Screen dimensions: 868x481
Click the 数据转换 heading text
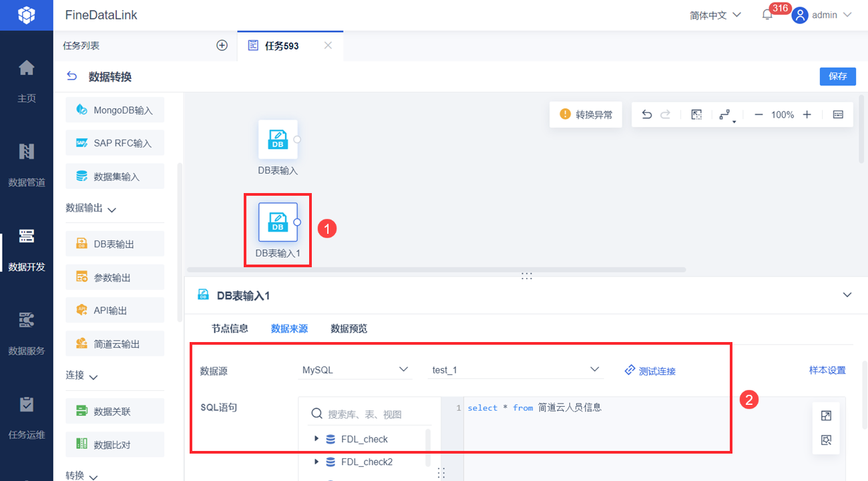pyautogui.click(x=110, y=77)
